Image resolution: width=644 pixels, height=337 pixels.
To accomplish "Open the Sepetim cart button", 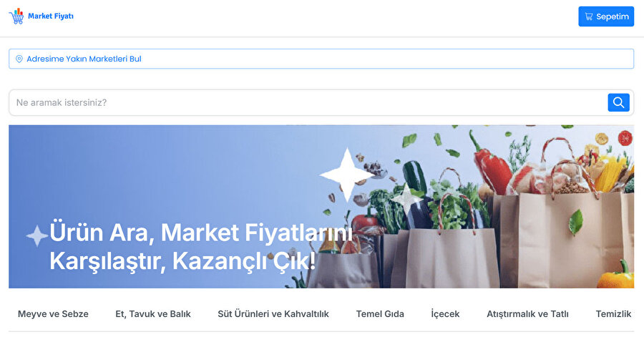I will coord(606,16).
